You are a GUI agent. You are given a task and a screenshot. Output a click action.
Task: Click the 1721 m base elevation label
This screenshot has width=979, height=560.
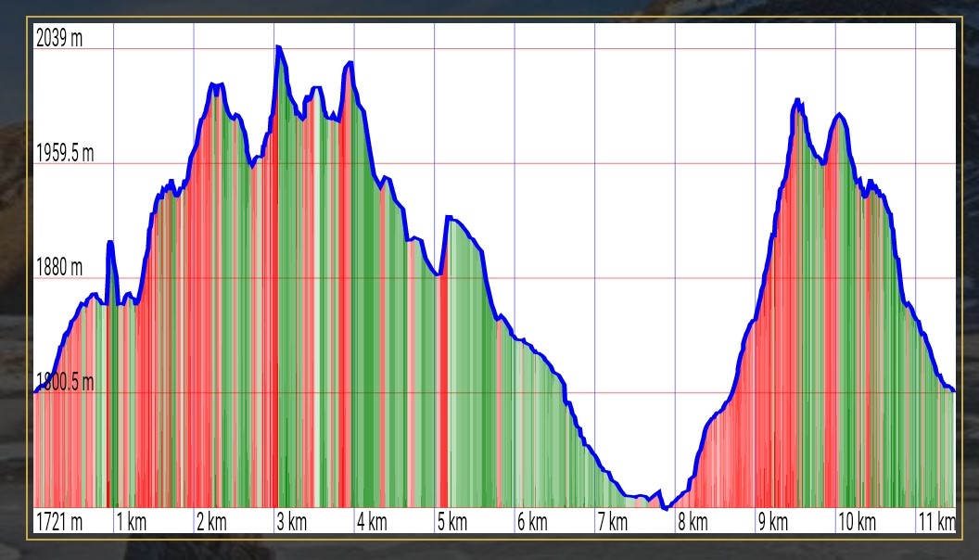coord(59,521)
